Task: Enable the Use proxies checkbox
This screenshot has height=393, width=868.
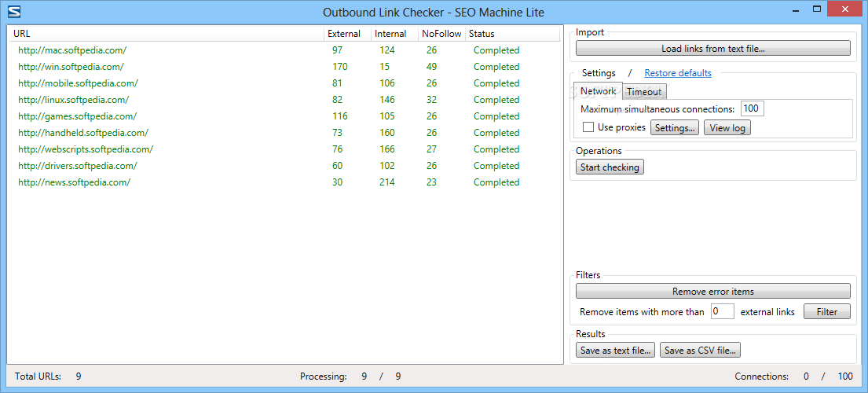Action: tap(588, 127)
